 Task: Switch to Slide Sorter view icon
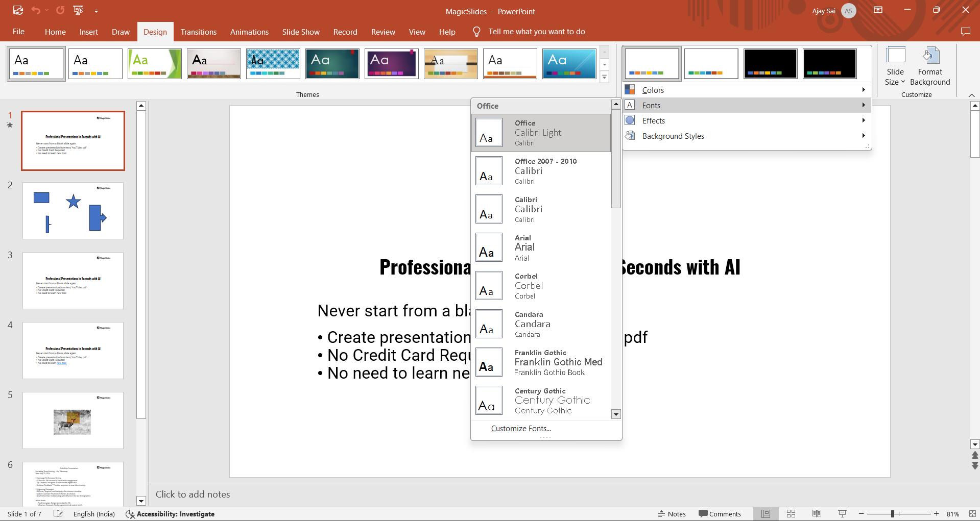[x=791, y=514]
